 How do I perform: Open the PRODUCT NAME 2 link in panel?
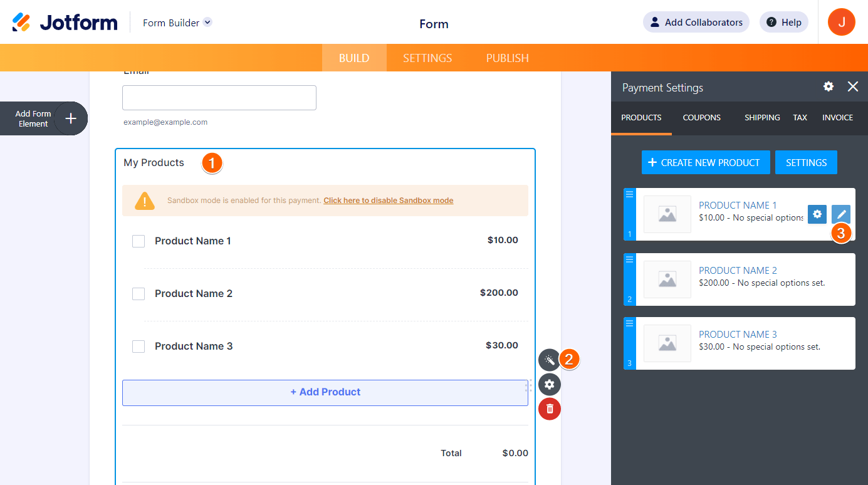(x=738, y=271)
